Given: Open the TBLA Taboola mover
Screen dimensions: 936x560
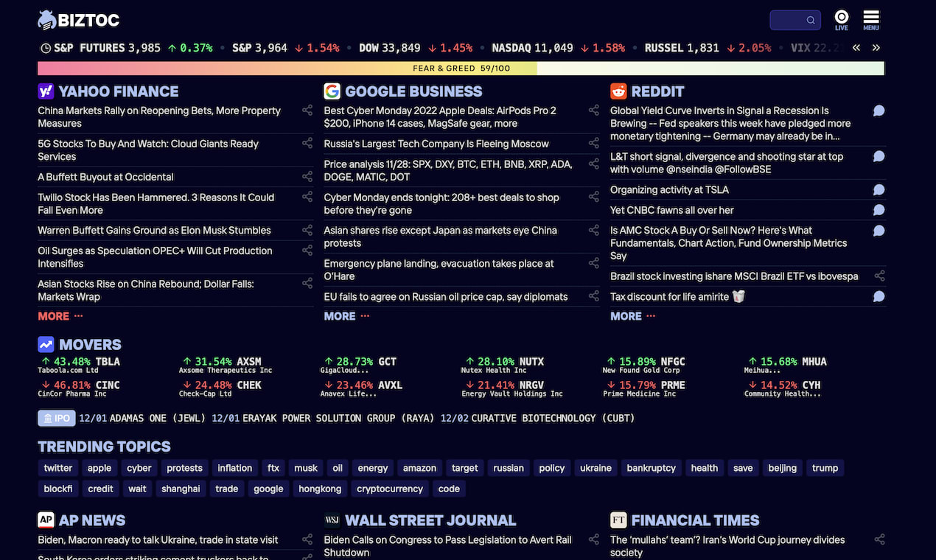Looking at the screenshot, I should point(80,365).
